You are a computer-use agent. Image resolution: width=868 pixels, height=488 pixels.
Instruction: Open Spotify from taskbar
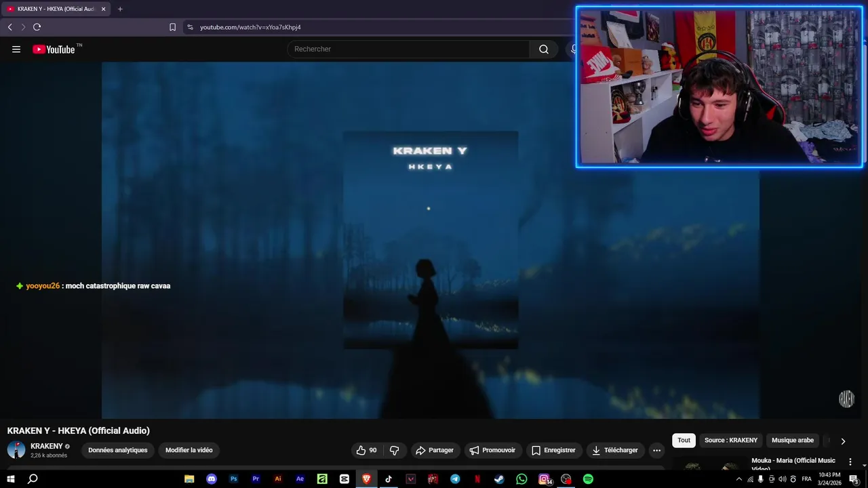(588, 479)
